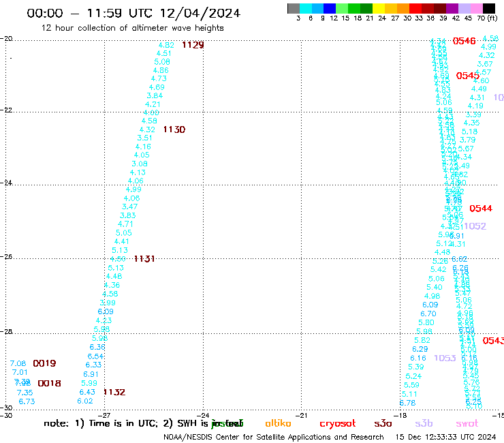Click the 'NOAA/NESDIS Center for Satellite Applications and Research' credit
Image resolution: width=504 pixels, height=443 pixels.
point(274,438)
